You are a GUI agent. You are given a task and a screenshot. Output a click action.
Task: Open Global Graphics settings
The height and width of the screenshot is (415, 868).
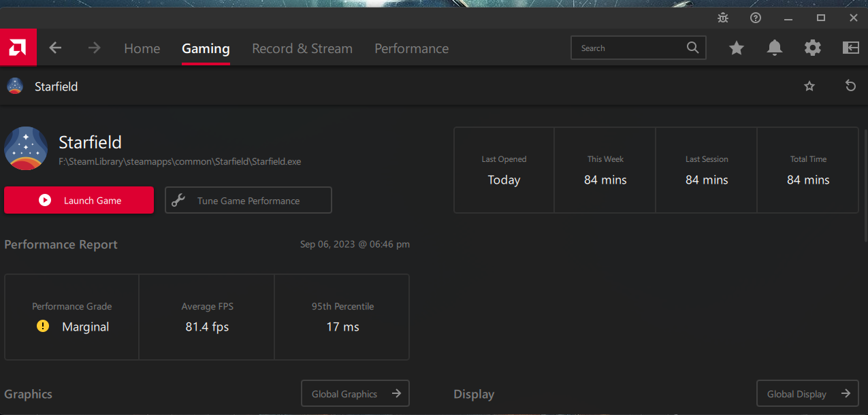pyautogui.click(x=355, y=393)
